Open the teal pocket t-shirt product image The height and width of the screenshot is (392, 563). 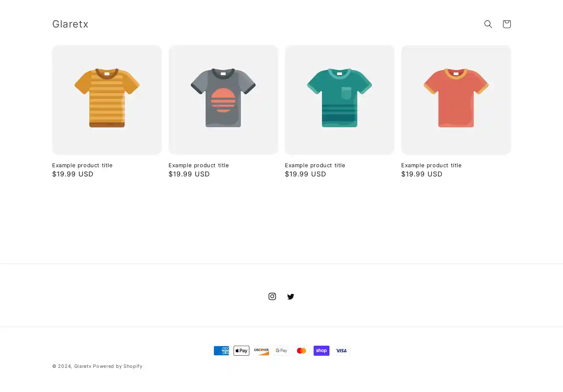pos(339,100)
